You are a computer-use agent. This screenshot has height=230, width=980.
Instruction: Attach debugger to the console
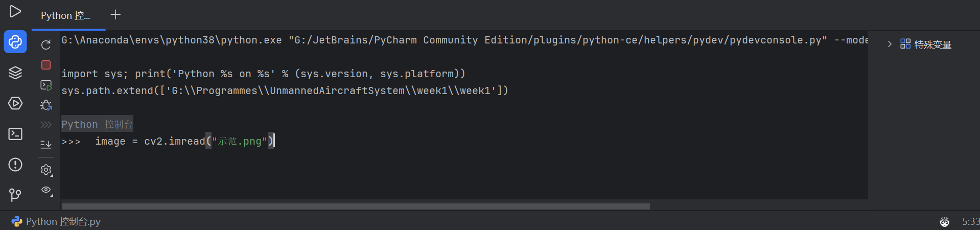click(46, 105)
